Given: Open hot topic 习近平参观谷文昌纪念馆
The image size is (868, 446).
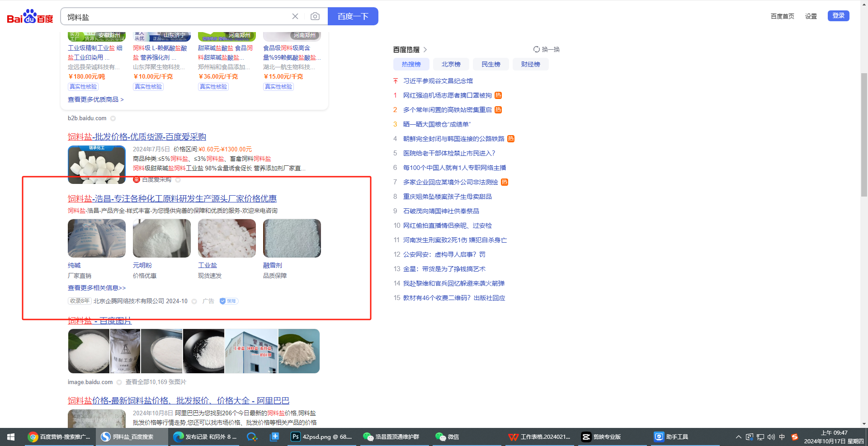Looking at the screenshot, I should 438,81.
